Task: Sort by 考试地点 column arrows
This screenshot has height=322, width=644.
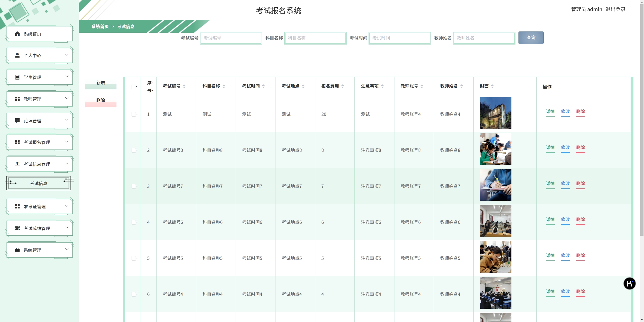Action: (x=303, y=86)
